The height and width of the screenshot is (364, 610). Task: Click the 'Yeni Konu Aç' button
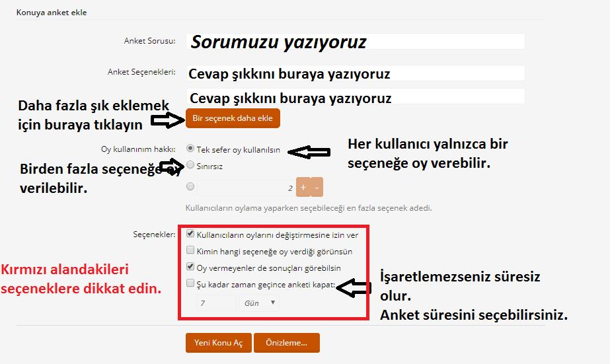(x=219, y=343)
